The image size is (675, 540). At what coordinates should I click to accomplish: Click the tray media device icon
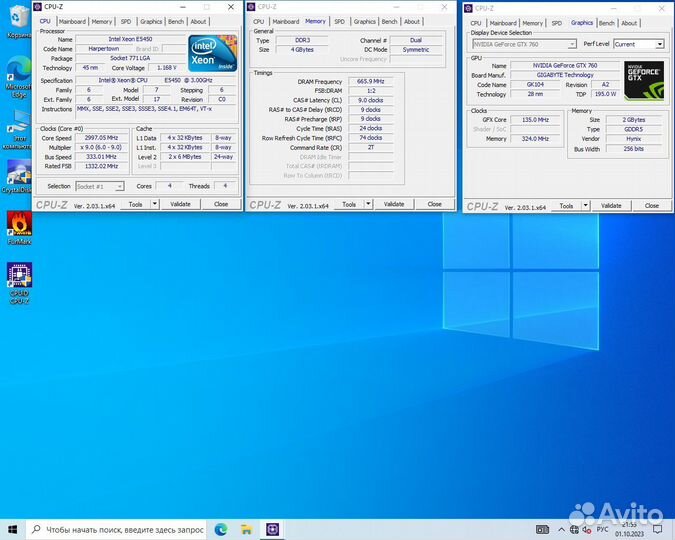coord(542,529)
